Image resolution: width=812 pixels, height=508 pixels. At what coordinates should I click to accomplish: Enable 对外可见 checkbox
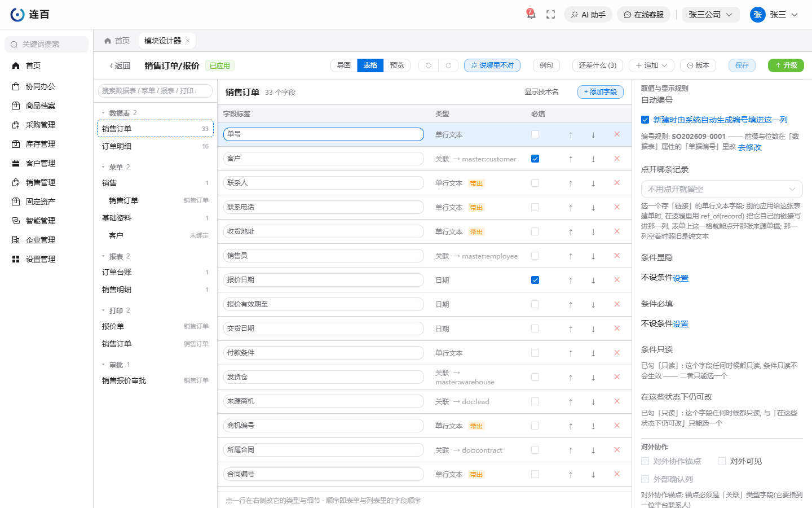click(722, 461)
